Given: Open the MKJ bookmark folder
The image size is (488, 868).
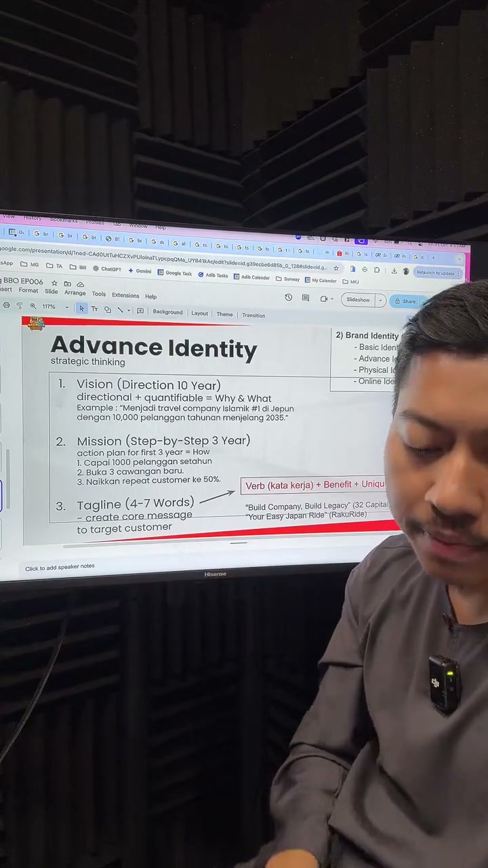Looking at the screenshot, I should [351, 281].
